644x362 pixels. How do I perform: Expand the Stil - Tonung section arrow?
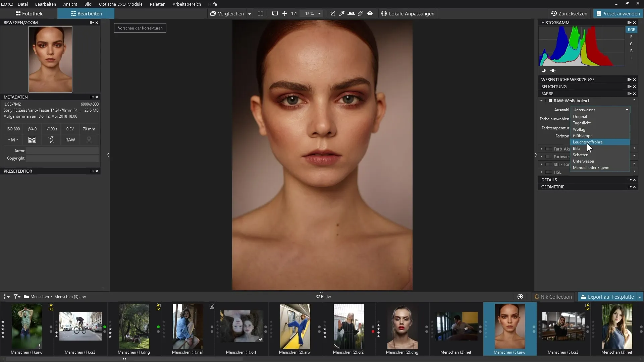(541, 164)
